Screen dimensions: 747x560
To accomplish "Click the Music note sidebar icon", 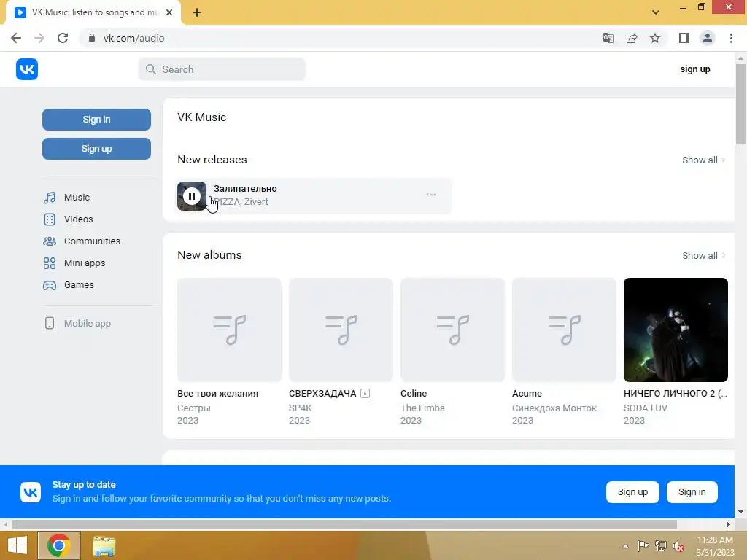I will point(50,197).
